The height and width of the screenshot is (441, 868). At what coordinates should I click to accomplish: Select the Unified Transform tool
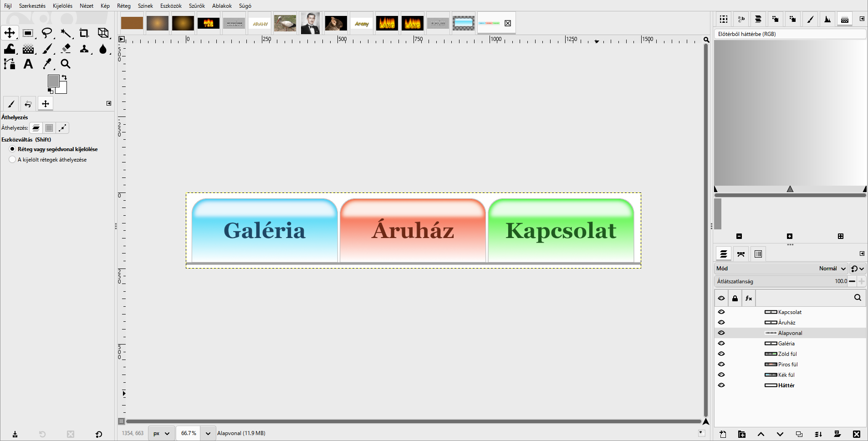pos(103,33)
